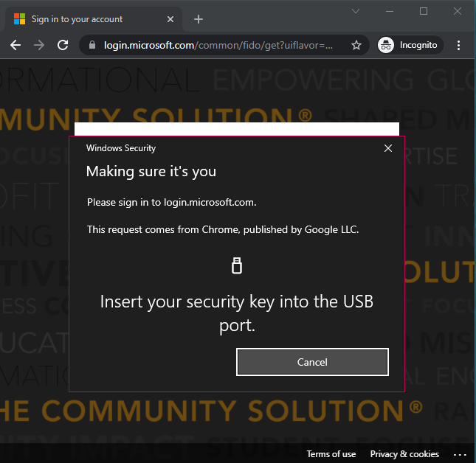Open the Incognito profile indicator
This screenshot has width=476, height=463.
410,45
